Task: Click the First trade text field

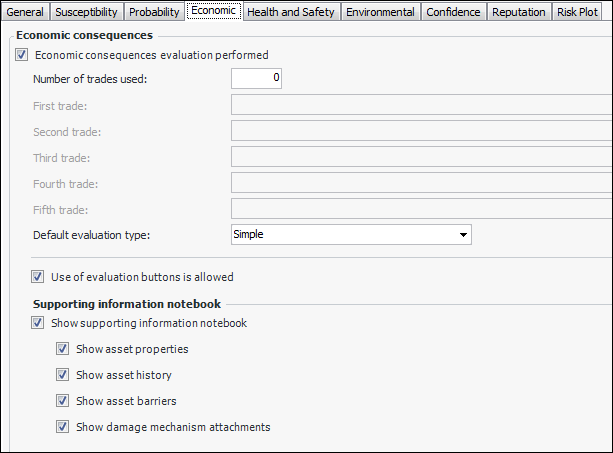Action: pyautogui.click(x=420, y=105)
